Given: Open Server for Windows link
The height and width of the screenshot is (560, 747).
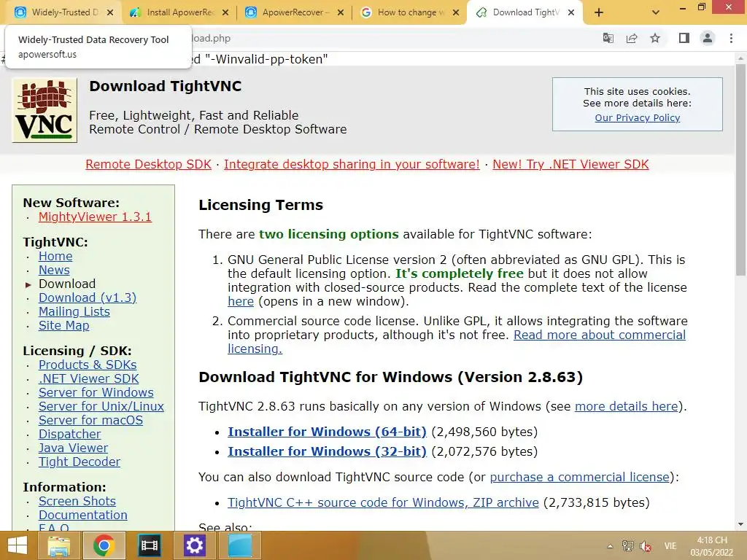Looking at the screenshot, I should [96, 392].
